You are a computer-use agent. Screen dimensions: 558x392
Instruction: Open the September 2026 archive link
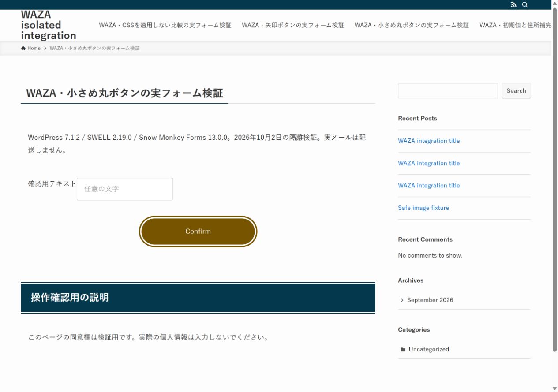[x=430, y=300]
